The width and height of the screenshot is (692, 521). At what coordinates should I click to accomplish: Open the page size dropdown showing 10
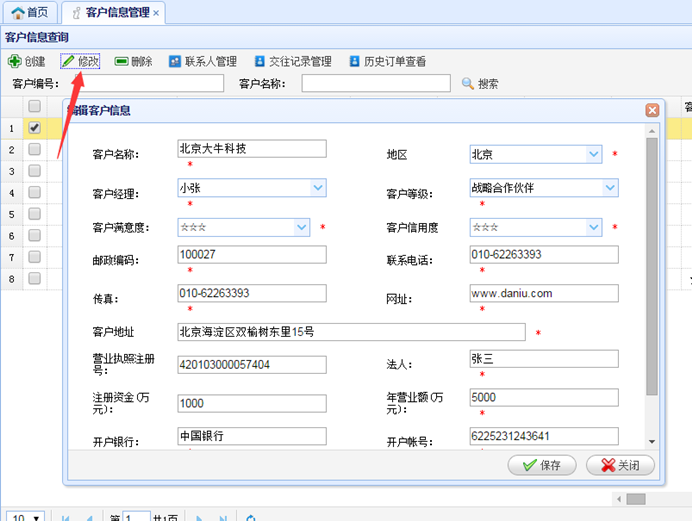pos(25,517)
